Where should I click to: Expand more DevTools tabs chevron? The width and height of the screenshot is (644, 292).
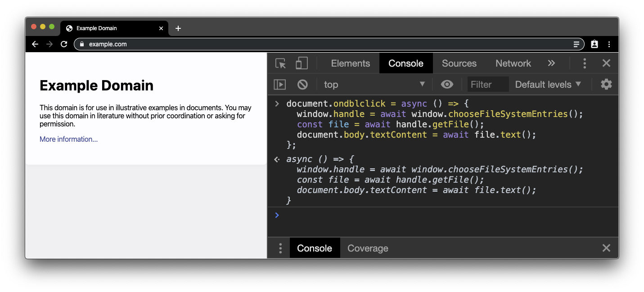tap(551, 63)
